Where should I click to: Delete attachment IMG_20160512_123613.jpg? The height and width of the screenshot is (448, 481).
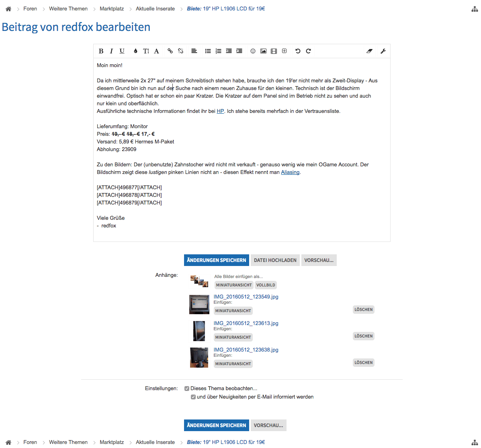(364, 336)
